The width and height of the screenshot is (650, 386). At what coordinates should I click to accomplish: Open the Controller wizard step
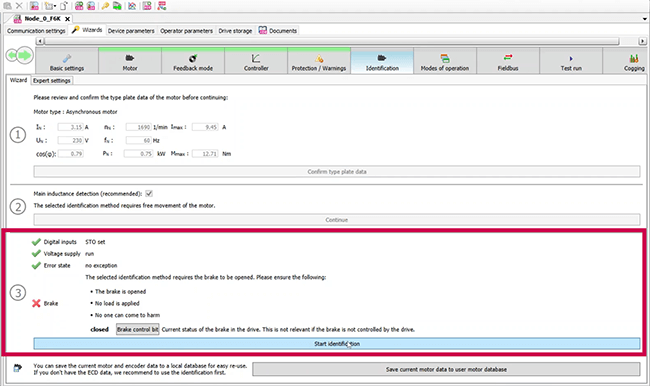click(x=256, y=61)
